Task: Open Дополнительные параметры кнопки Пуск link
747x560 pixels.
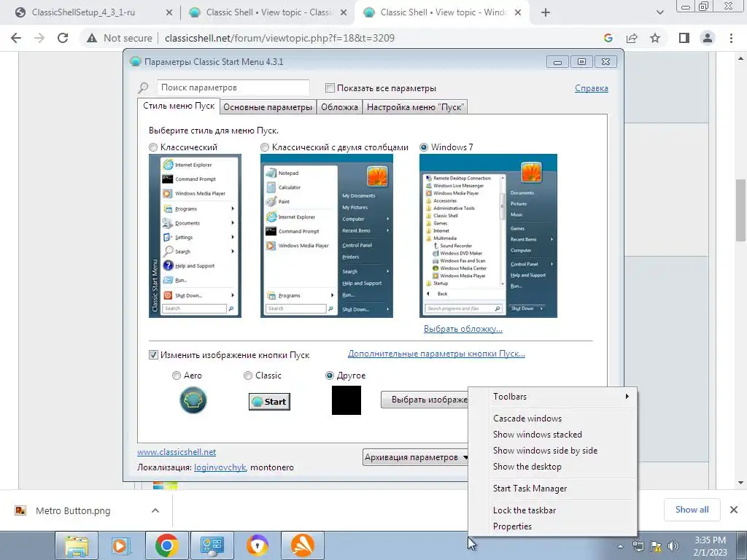Action: (x=436, y=354)
